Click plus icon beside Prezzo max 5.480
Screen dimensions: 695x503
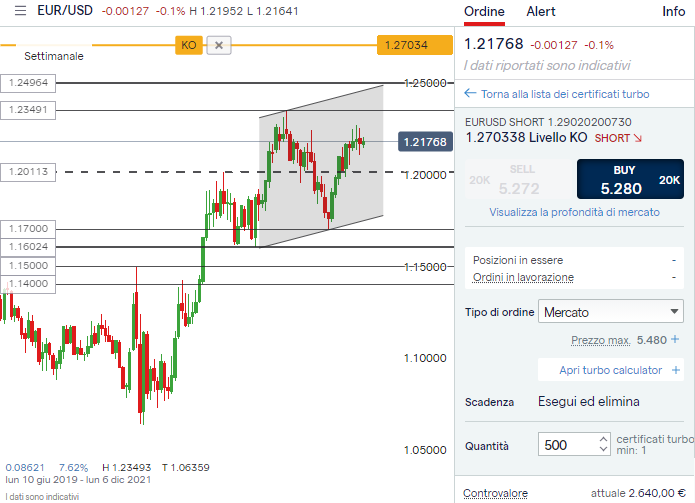click(675, 340)
